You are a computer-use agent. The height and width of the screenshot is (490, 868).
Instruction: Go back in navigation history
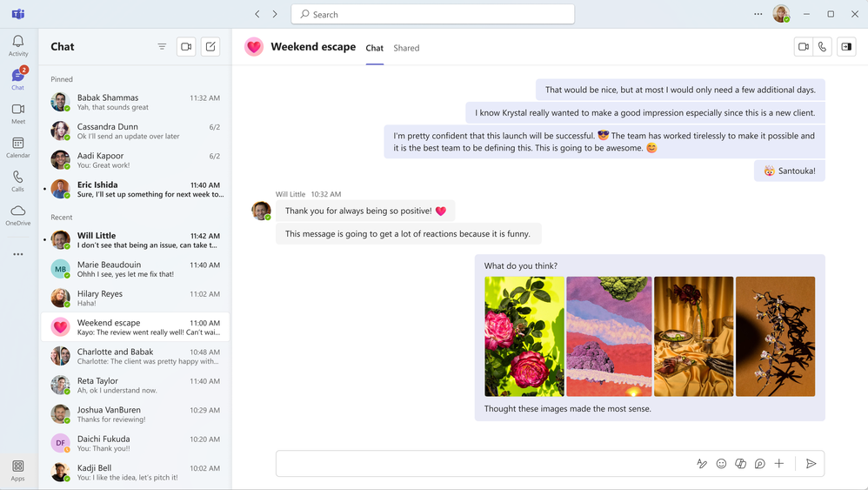[x=257, y=15]
